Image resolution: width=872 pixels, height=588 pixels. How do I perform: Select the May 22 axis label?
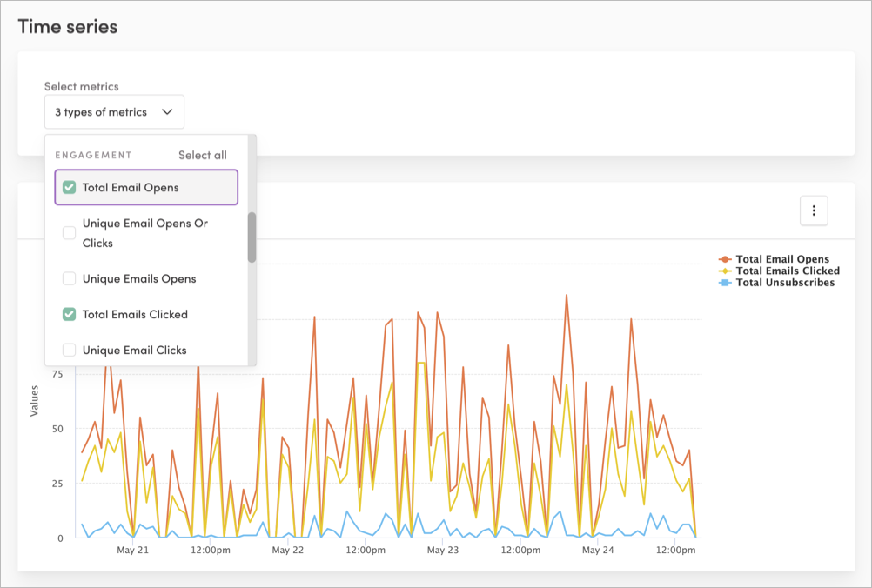(288, 550)
